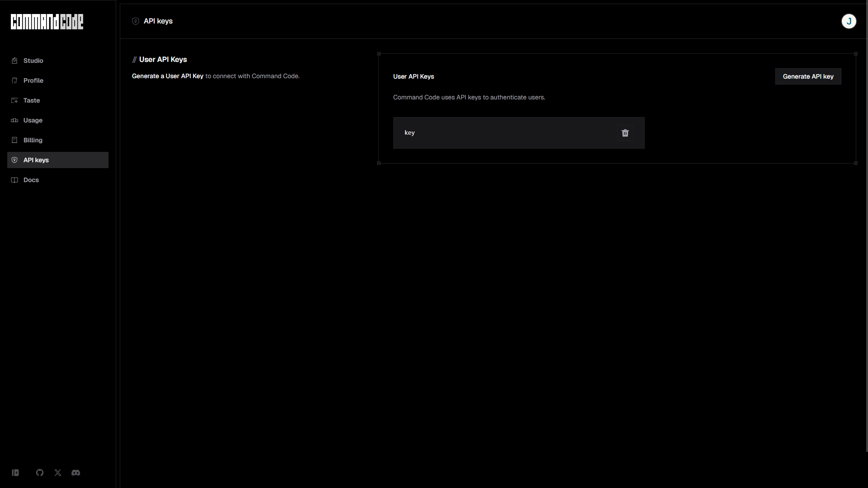Click the shield icon in page header
This screenshot has height=488, width=868.
coord(136,21)
